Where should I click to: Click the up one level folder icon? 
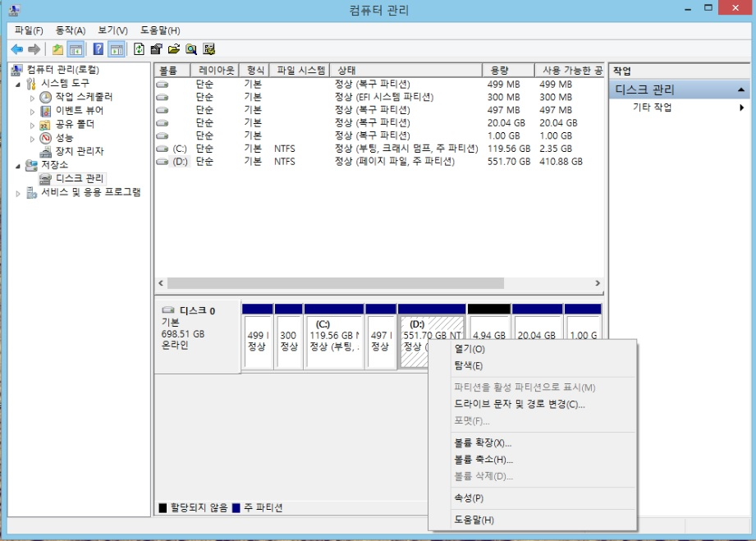click(57, 48)
